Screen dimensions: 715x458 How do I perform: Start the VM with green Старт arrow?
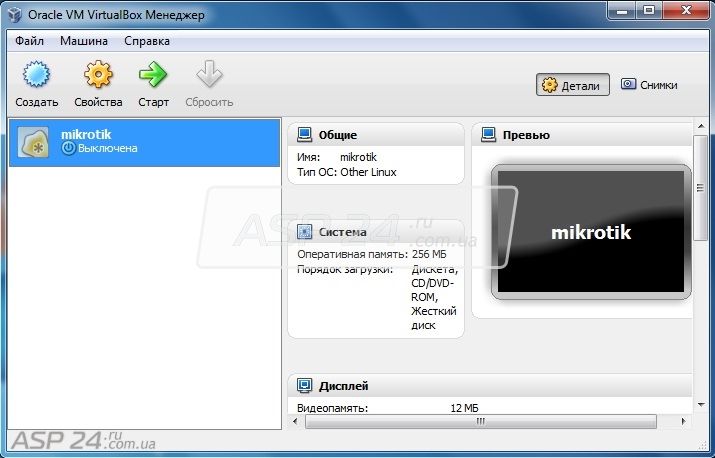[x=153, y=74]
